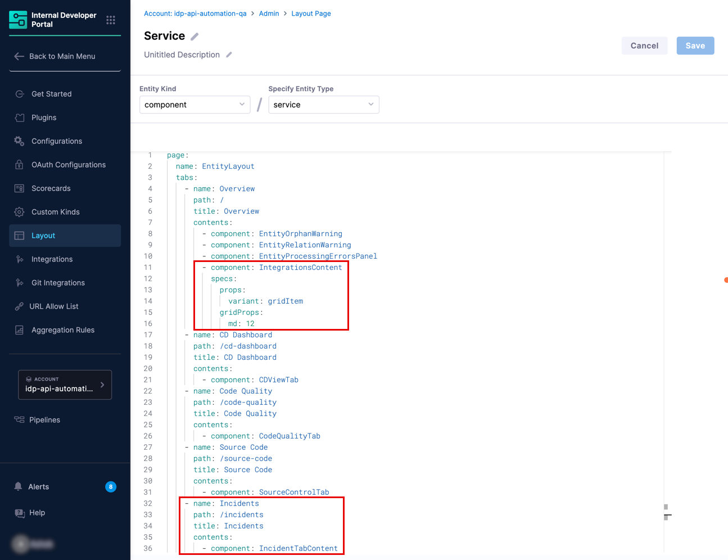
Task: Open Scorecards menu item
Action: point(51,188)
